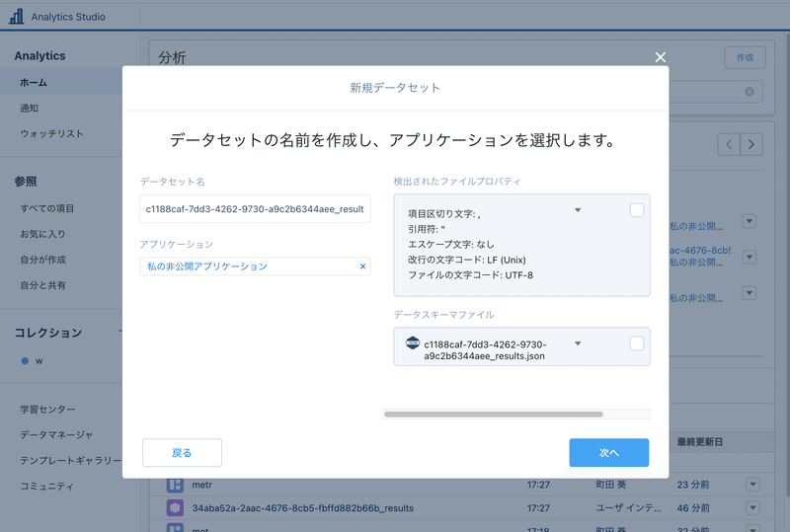Click the 作成 button in the background page

point(746,57)
